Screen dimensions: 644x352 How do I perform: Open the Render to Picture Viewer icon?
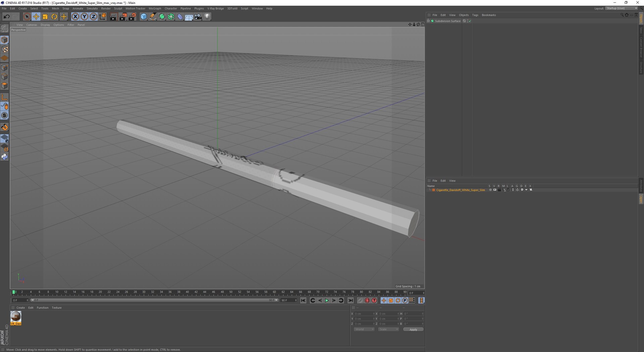[x=122, y=16]
